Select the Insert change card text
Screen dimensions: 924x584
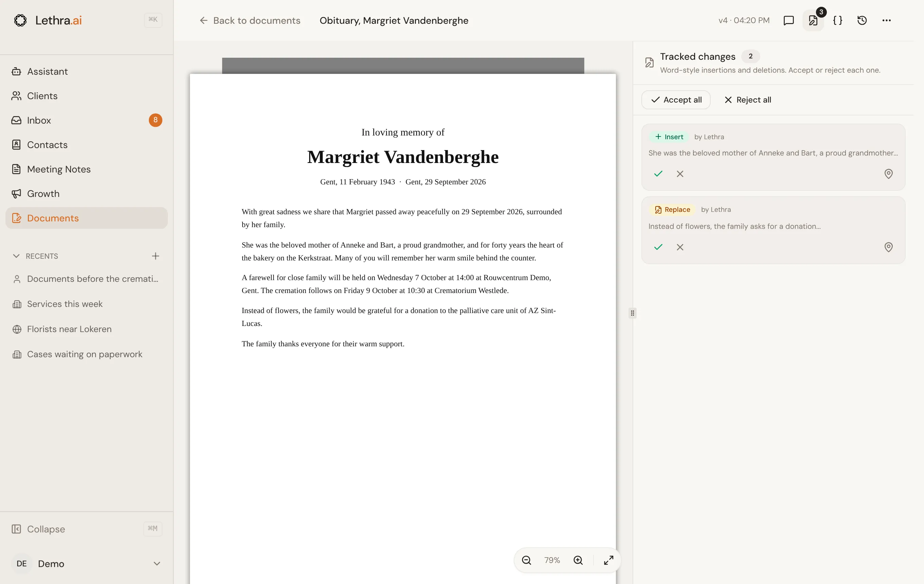tap(773, 153)
